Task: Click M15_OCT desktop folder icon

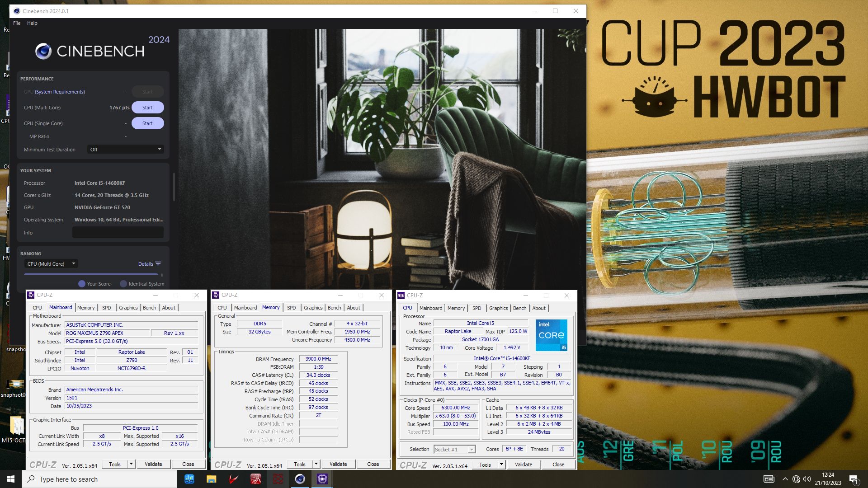Action: click(x=16, y=429)
